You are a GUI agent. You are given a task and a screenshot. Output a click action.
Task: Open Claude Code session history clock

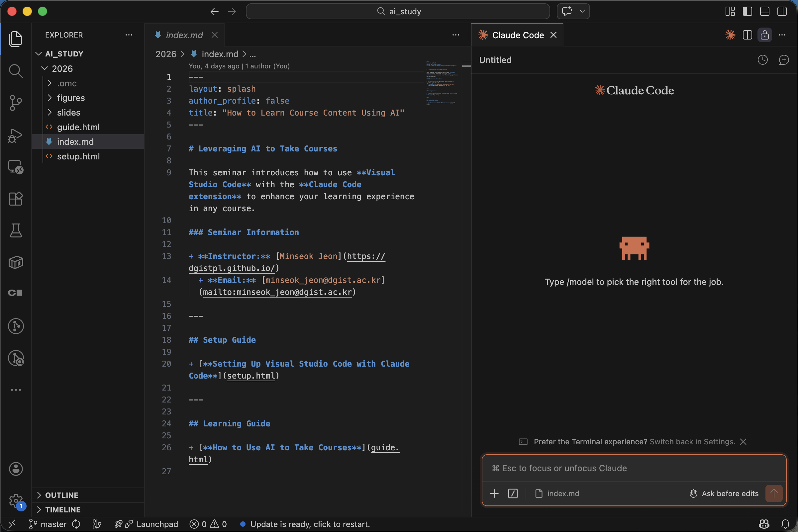[763, 60]
